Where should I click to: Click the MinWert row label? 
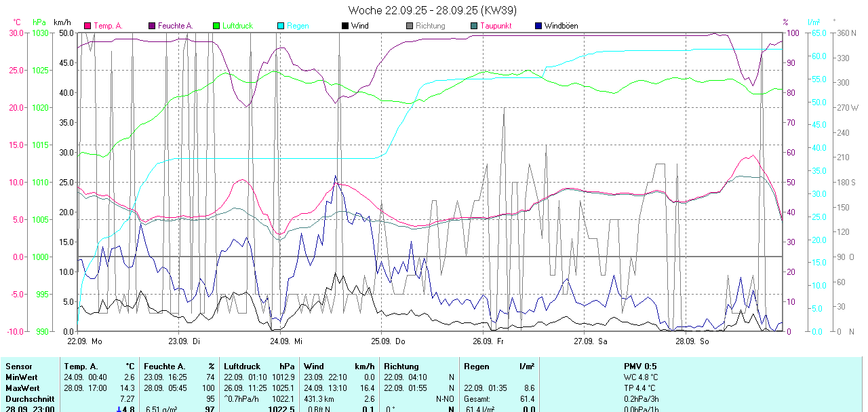click(x=22, y=377)
